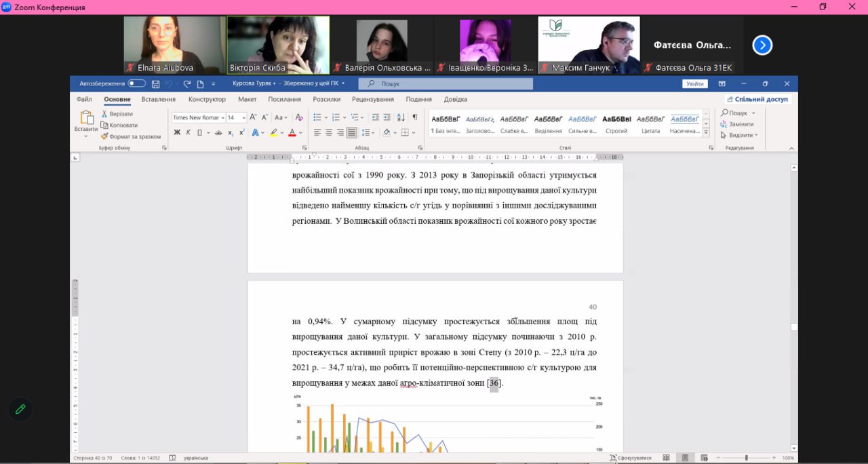Viewport: 868px width, 464px height.
Task: Toggle italic formatting (К)
Action: pyautogui.click(x=188, y=133)
